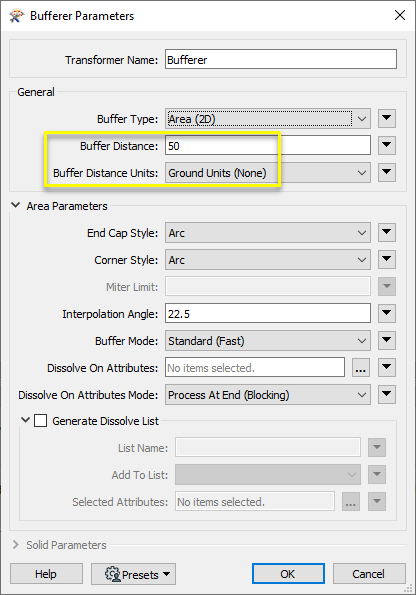Open the value menu arrow beside Buffer Mode
Viewport: 416px width, 595px height.
pyautogui.click(x=387, y=340)
